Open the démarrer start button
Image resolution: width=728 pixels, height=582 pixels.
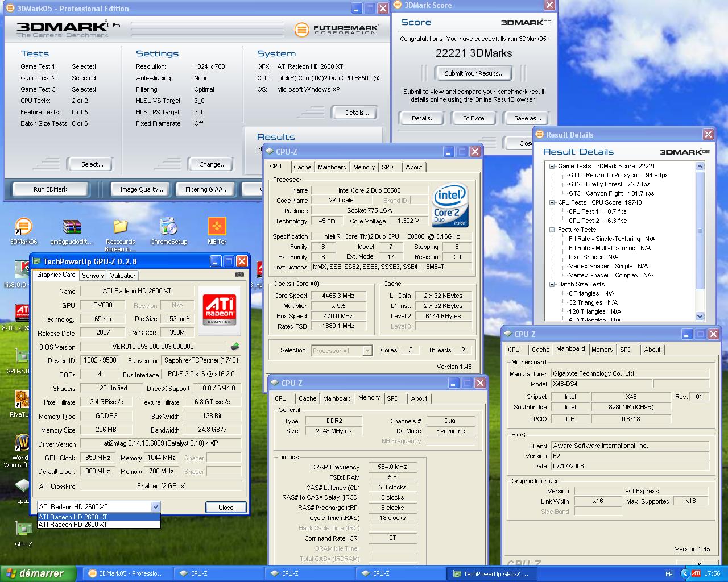click(38, 573)
